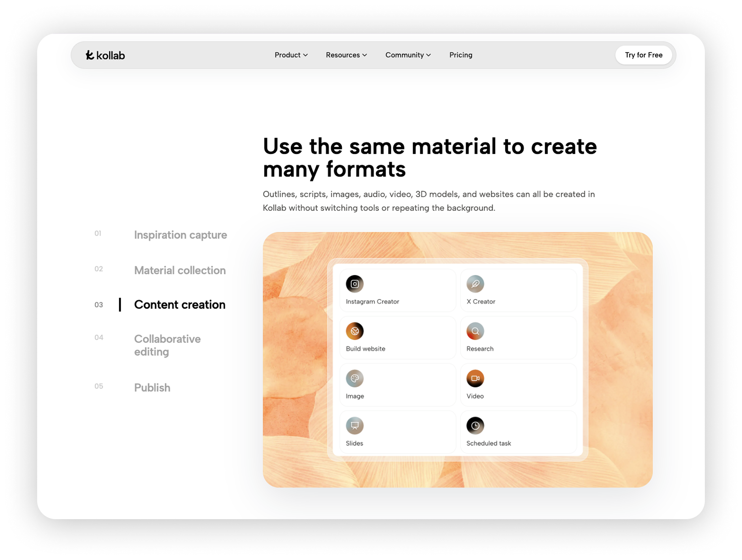
Task: Click the Slides label
Action: [x=354, y=443]
